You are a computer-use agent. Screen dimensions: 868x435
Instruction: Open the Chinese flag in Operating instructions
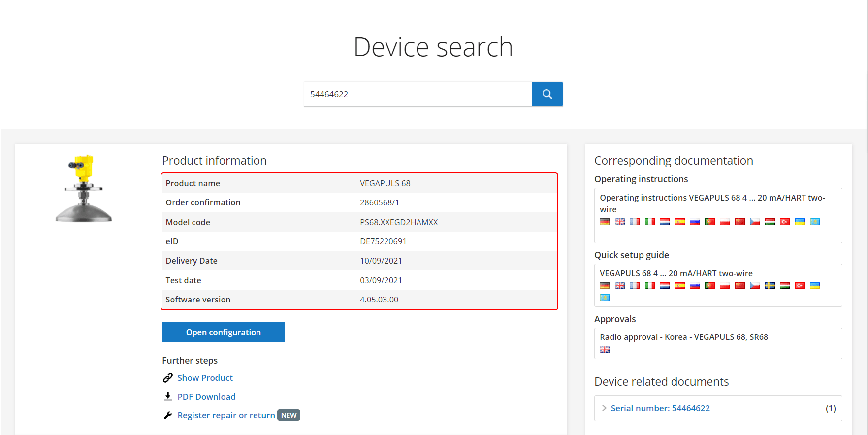[740, 222]
